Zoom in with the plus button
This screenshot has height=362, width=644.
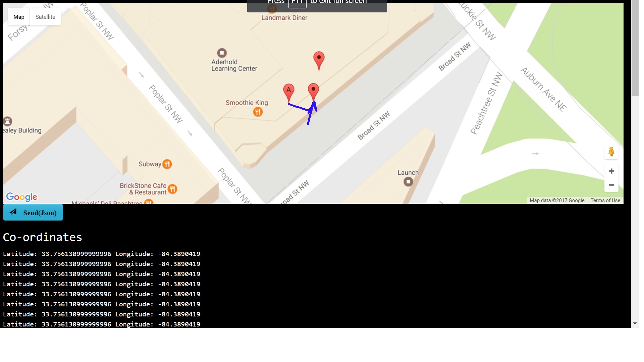(611, 171)
